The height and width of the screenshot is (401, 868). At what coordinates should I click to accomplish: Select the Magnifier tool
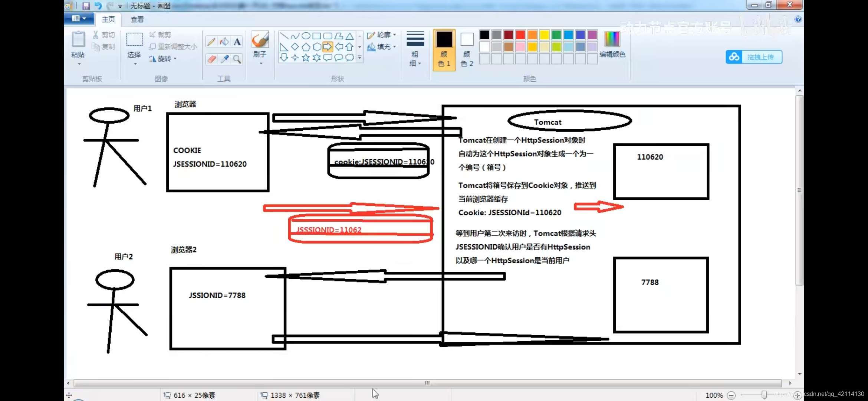pos(237,59)
